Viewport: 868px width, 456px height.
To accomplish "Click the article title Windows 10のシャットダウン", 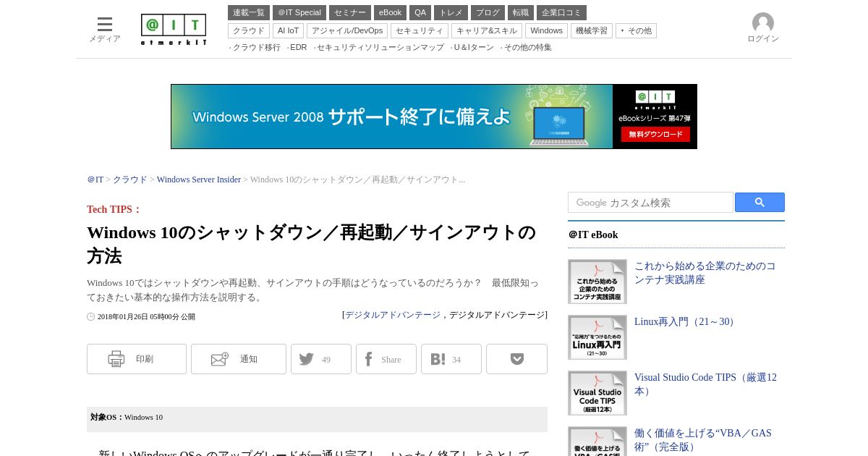I will 311,244.
